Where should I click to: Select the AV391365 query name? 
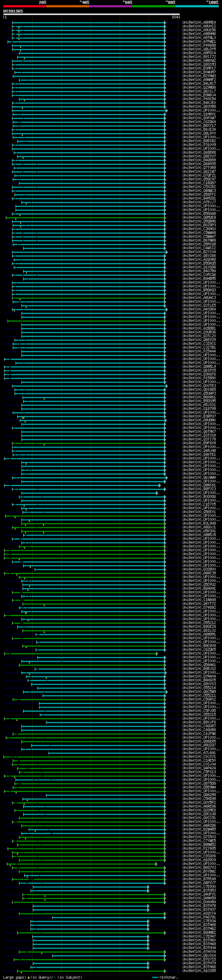pos(13,11)
